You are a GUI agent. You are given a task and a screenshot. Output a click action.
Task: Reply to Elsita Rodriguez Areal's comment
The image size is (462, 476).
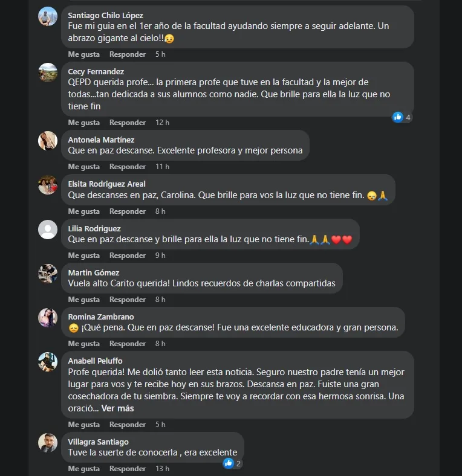click(128, 211)
